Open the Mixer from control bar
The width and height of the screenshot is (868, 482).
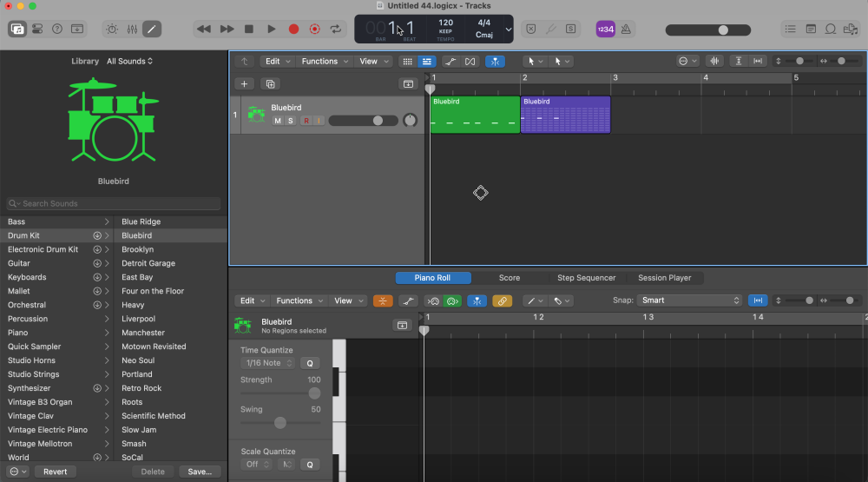[x=132, y=29]
